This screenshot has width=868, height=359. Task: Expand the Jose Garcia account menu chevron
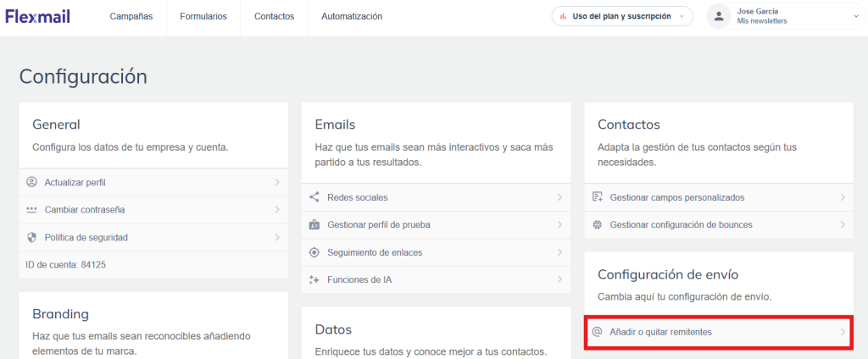[856, 17]
